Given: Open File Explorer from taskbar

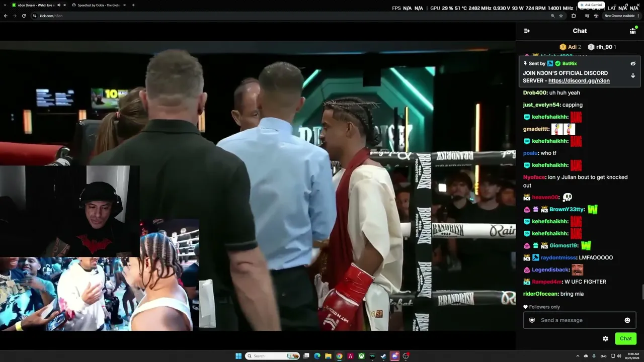Looking at the screenshot, I should [x=328, y=356].
